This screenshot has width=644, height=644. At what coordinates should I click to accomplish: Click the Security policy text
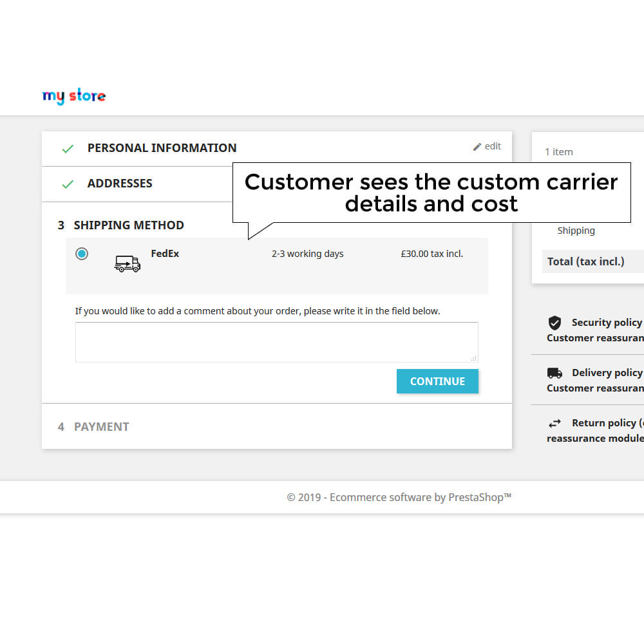pyautogui.click(x=607, y=323)
